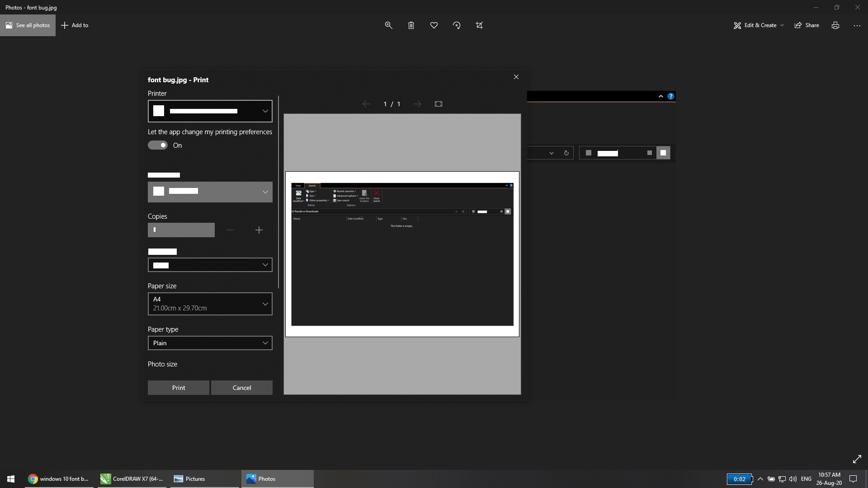Open Edit & Create dropdown menu
The width and height of the screenshot is (868, 488).
click(759, 25)
